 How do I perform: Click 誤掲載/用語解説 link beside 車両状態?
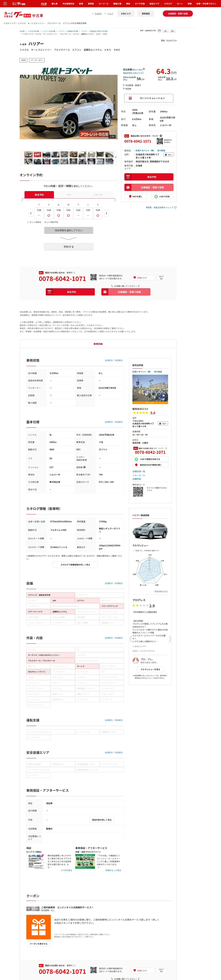point(114,360)
